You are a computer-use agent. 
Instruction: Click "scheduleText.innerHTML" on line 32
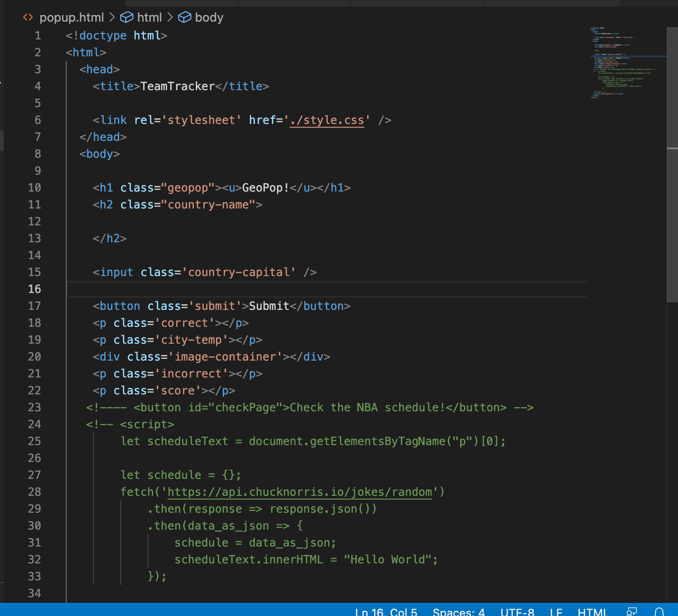pyautogui.click(x=249, y=560)
